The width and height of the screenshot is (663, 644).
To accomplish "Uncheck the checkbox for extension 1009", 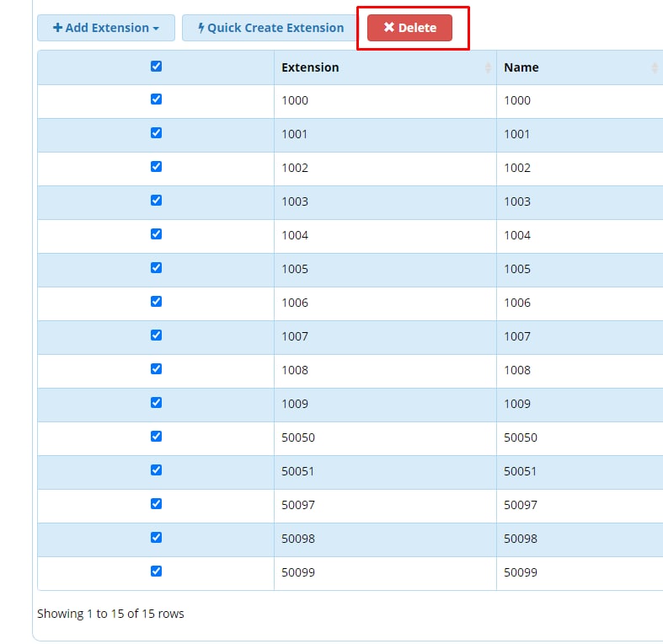I will pos(156,402).
